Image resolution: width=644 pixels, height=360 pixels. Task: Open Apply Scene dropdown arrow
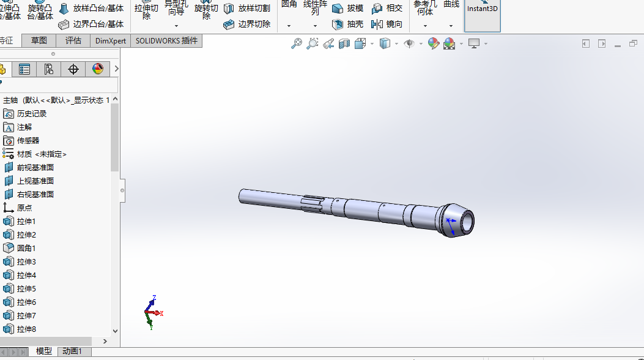pos(461,43)
